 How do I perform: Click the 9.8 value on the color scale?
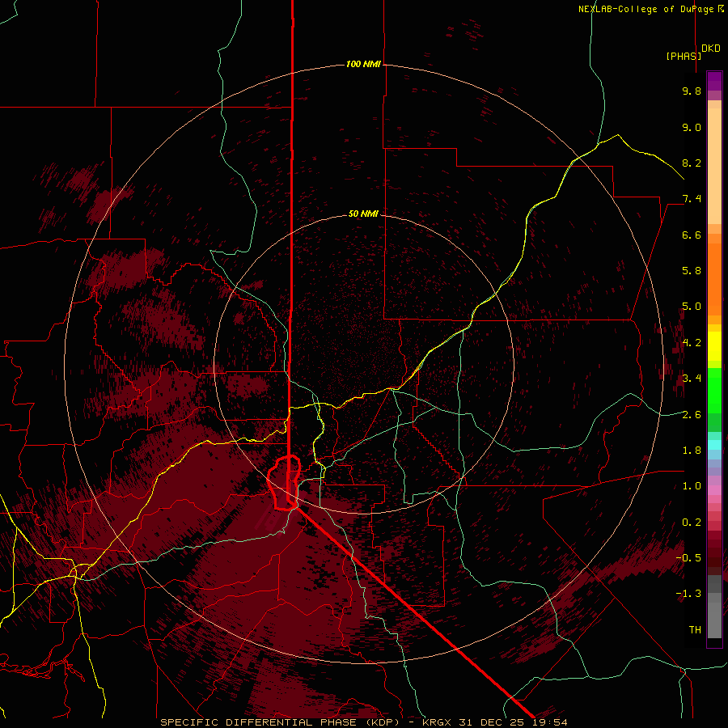point(692,91)
